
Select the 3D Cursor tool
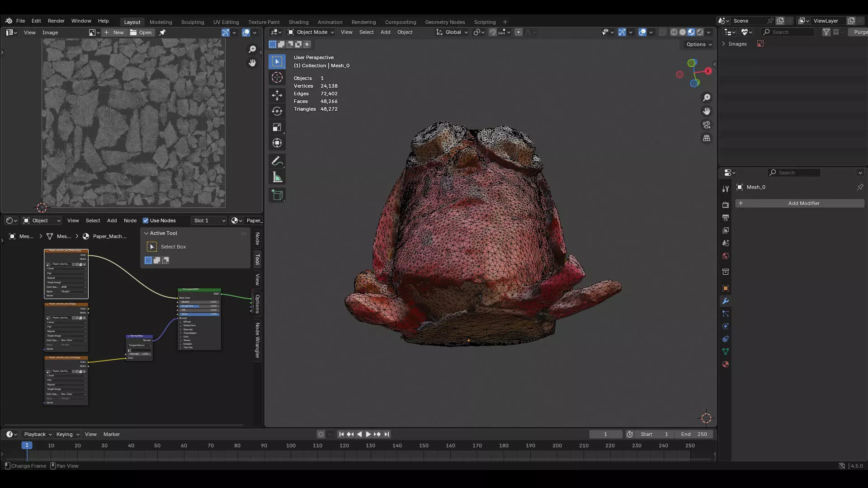277,77
